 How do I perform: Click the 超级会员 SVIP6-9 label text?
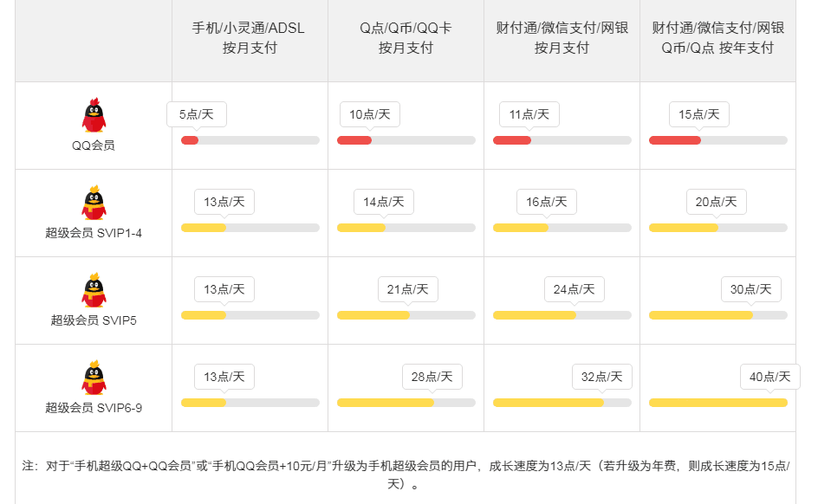point(94,408)
